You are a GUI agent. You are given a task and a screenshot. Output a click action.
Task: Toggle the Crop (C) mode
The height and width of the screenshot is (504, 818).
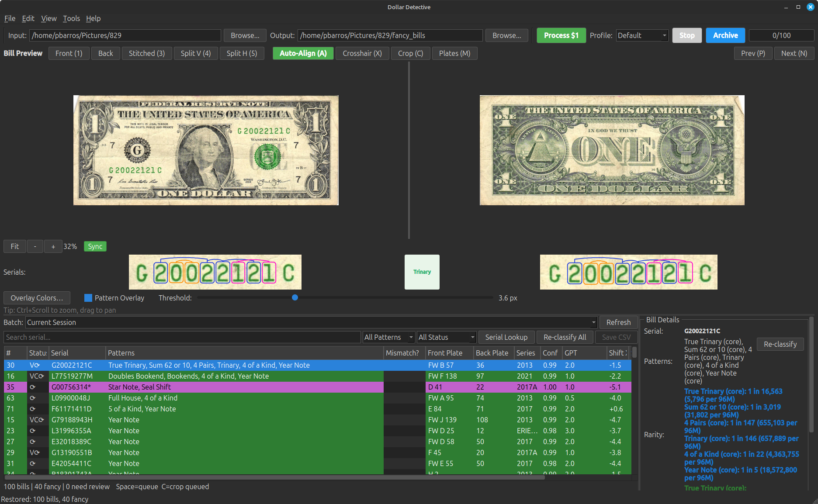(410, 53)
